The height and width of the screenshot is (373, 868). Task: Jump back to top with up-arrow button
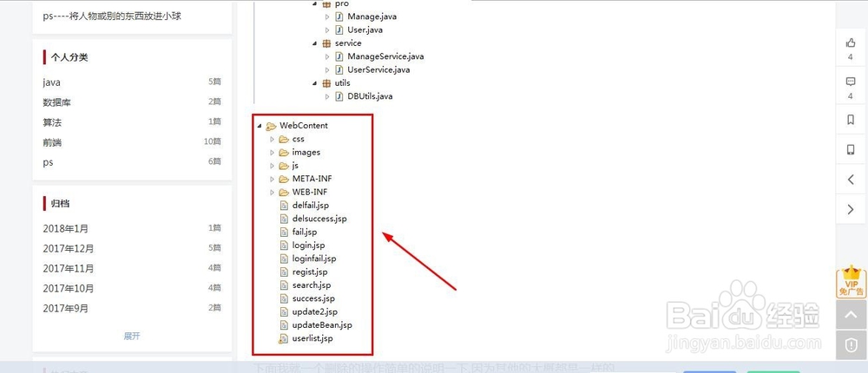[x=851, y=316]
